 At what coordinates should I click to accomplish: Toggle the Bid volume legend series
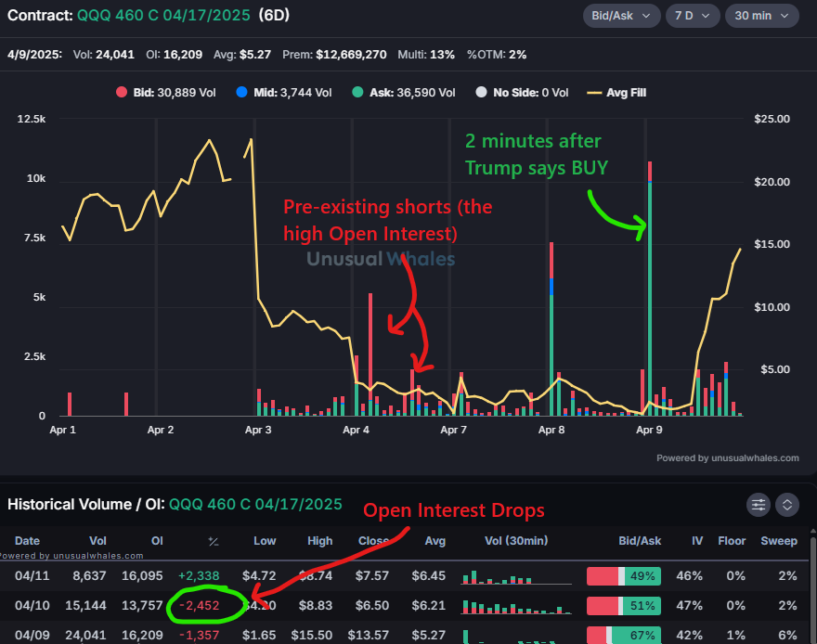[165, 93]
